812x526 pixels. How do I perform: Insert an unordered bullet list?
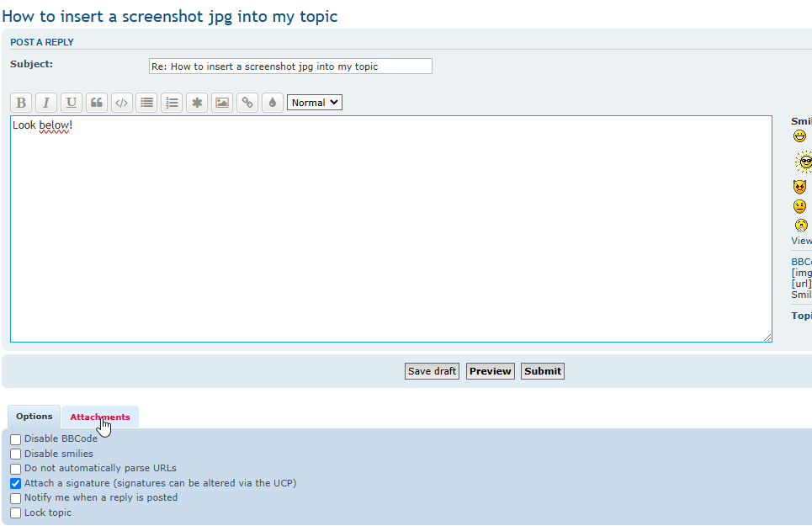pos(147,103)
